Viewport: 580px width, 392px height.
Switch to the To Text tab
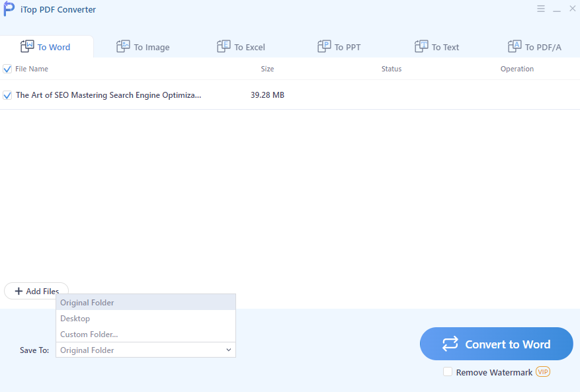click(x=437, y=47)
